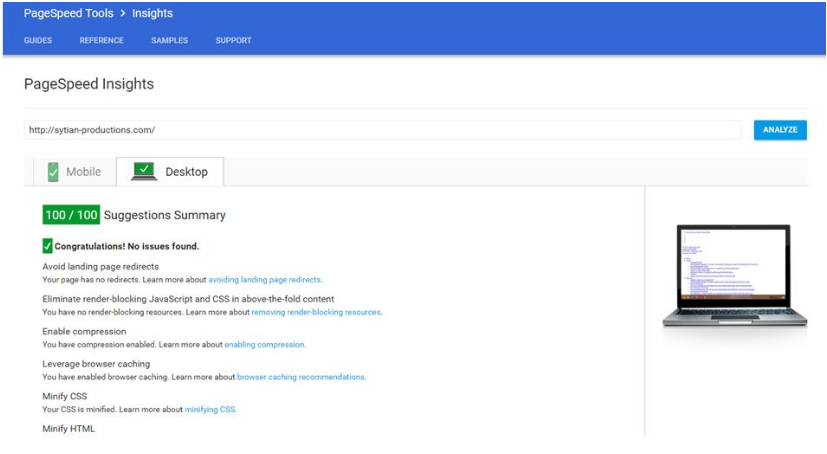
Task: Click the 'Minify CSS' rule title
Action: point(65,396)
